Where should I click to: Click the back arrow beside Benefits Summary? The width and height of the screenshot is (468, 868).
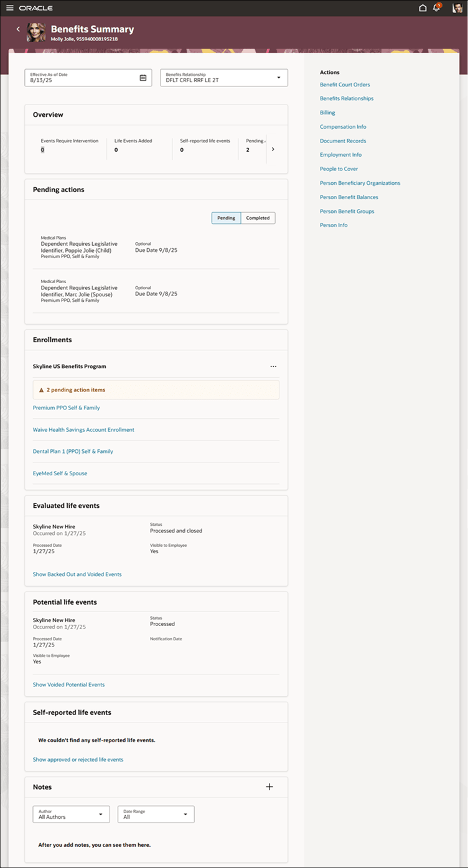pyautogui.click(x=18, y=29)
